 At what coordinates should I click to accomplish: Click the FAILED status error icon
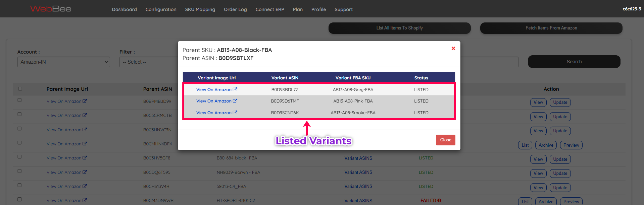(439, 201)
